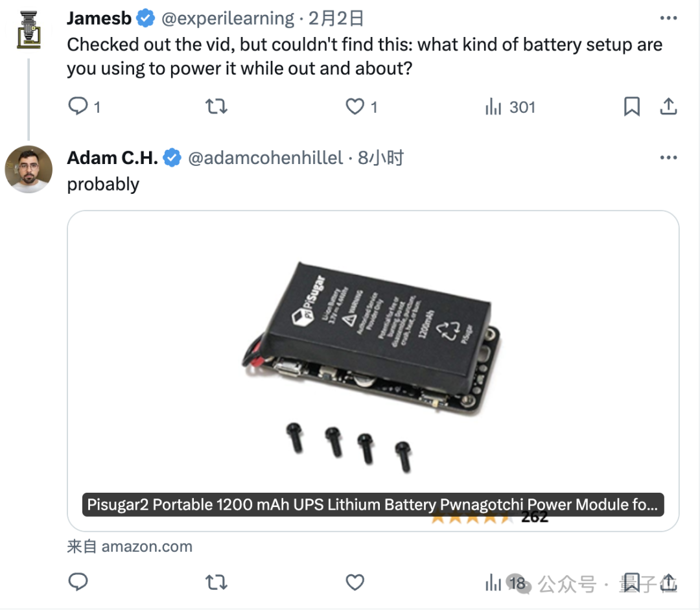The height and width of the screenshot is (612, 700).
Task: Click the retweet icon on Adam's reply
Action: (x=216, y=582)
